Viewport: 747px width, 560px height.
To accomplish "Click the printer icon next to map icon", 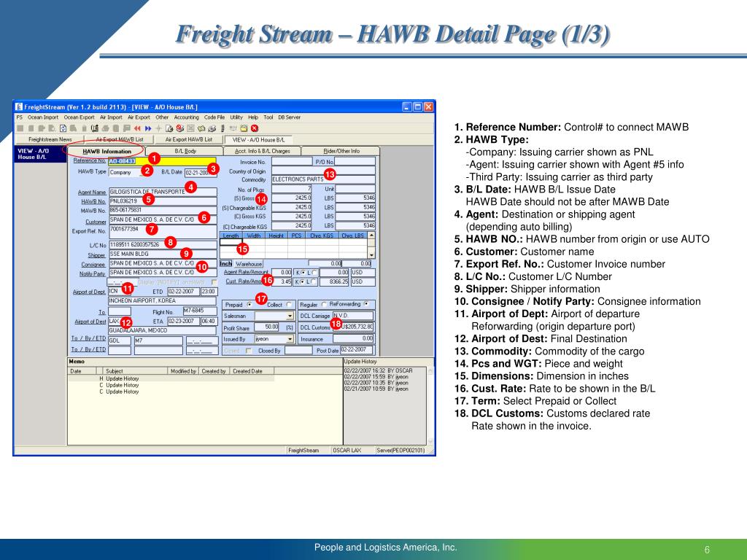I will (212, 128).
